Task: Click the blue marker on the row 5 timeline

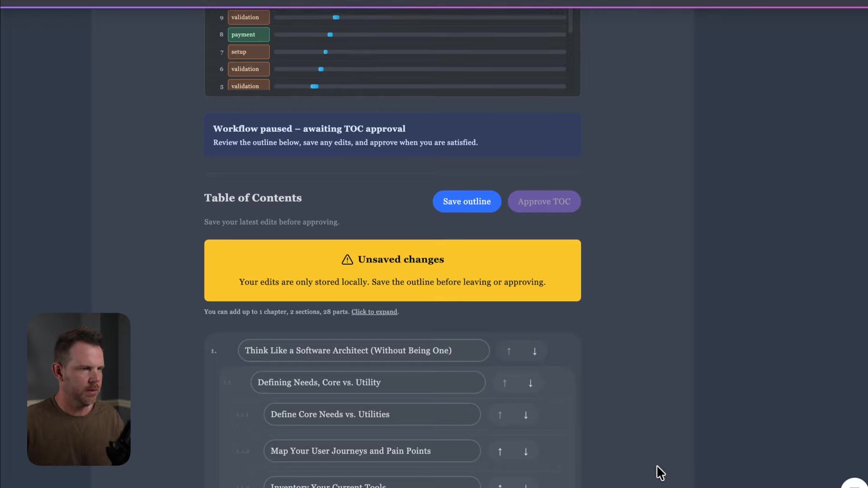Action: tap(314, 86)
